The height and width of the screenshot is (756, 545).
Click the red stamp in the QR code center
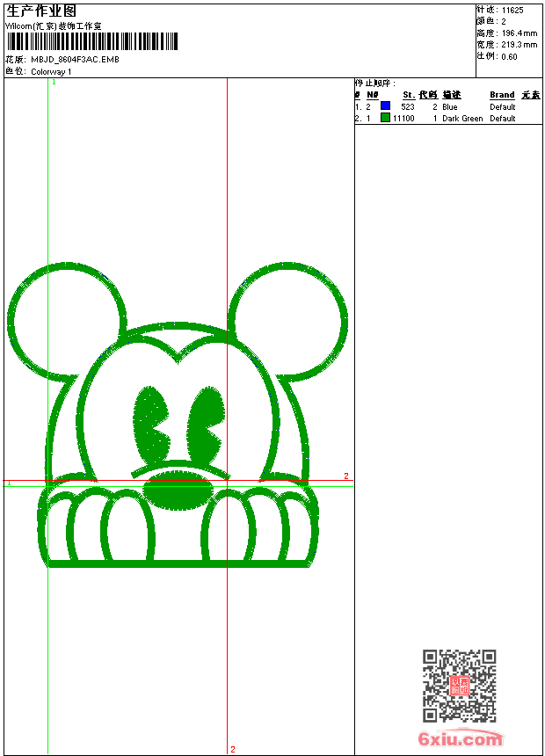[459, 686]
